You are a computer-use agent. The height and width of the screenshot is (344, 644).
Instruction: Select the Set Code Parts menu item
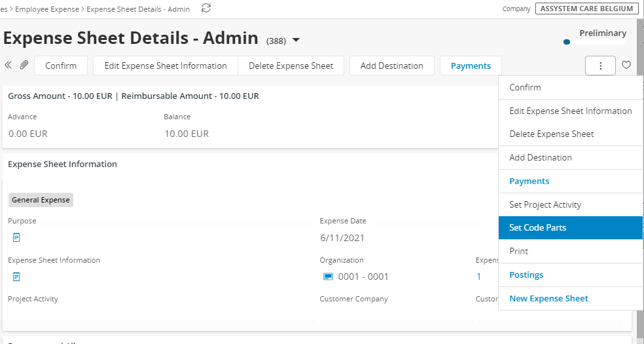571,227
